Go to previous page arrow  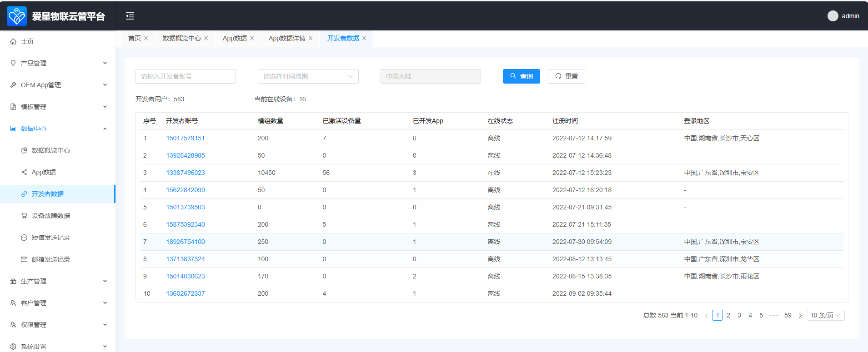tap(707, 316)
